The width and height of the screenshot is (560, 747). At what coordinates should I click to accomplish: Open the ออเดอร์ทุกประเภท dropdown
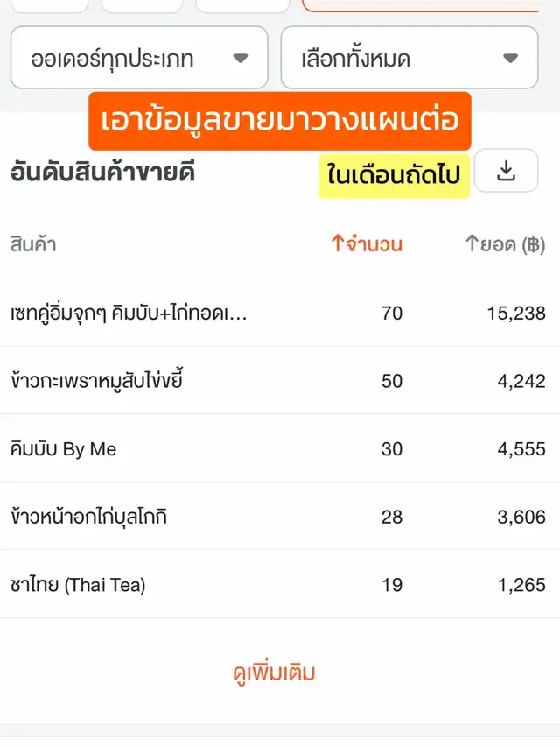tap(138, 59)
